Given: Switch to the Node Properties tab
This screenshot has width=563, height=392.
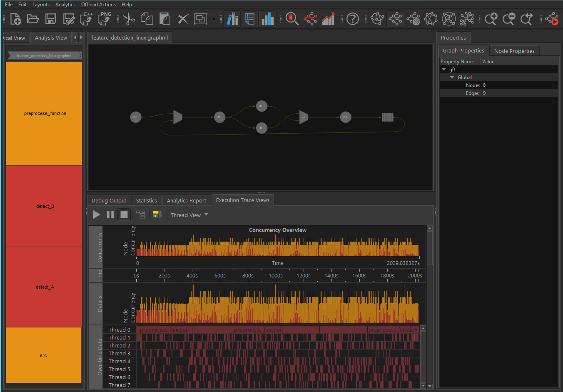Looking at the screenshot, I should [x=514, y=51].
